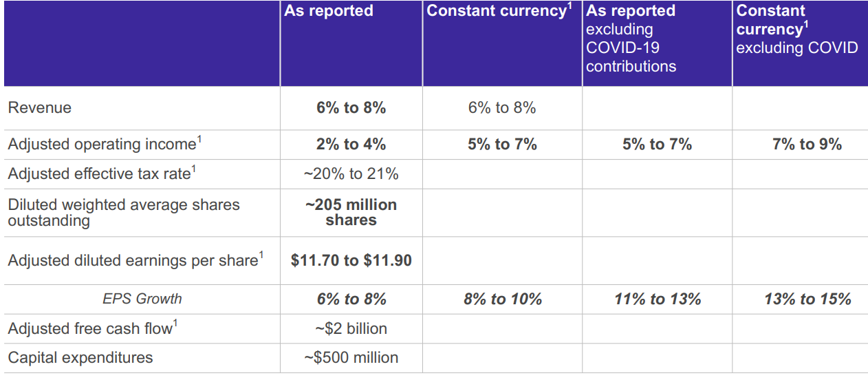Select the "~20% to 21%" tax rate value

click(x=351, y=174)
